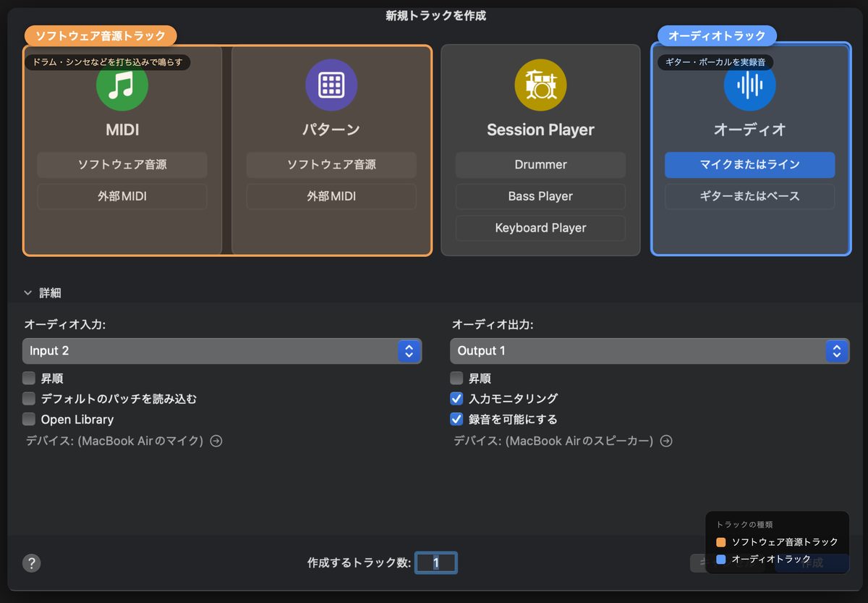
Task: Select the Bass Player option
Action: pyautogui.click(x=540, y=196)
